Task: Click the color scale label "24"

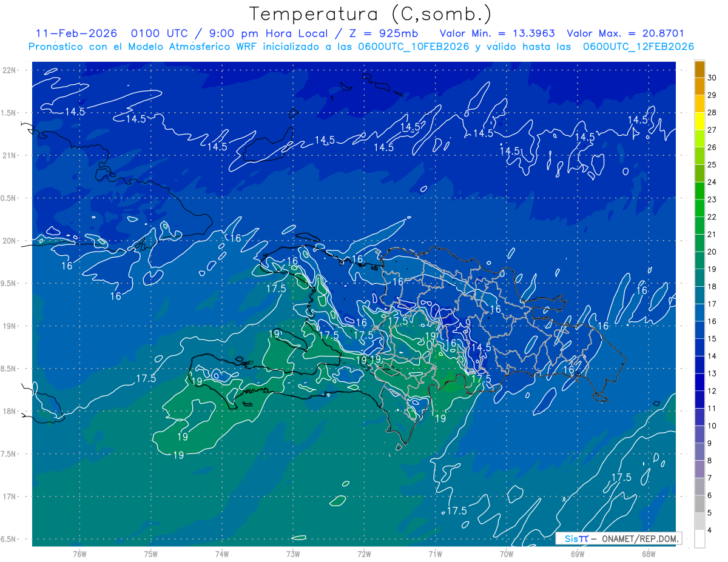Action: pyautogui.click(x=712, y=182)
